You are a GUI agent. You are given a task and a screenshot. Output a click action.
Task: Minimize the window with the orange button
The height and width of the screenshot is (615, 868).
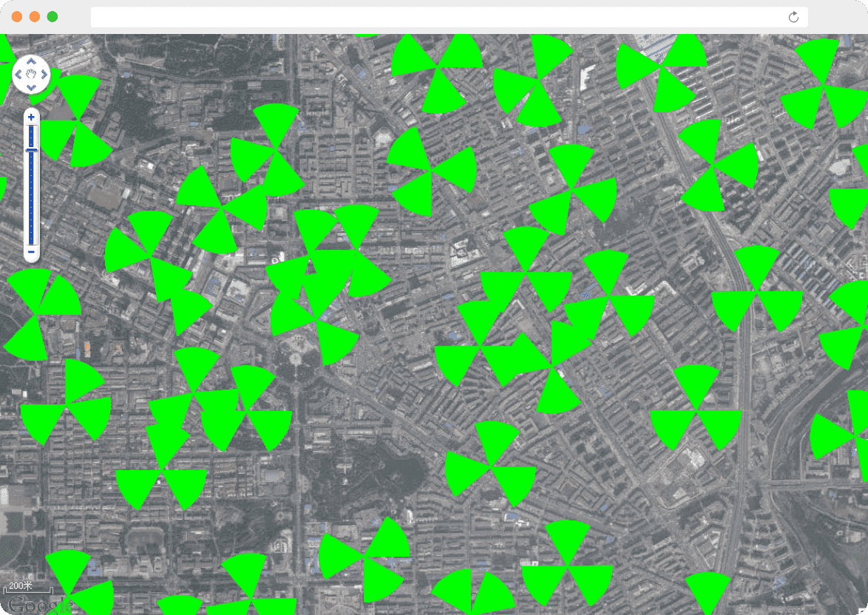[x=34, y=16]
